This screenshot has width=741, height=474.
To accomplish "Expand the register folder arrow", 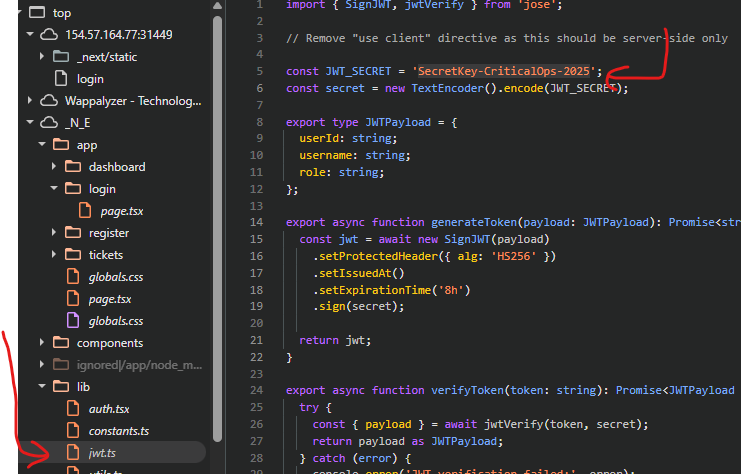I will tap(54, 233).
